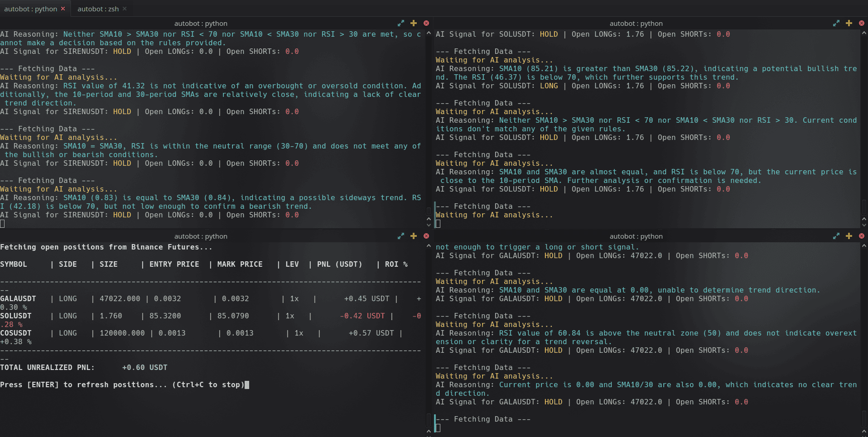The image size is (868, 437).
Task: Click the bottom-left pane title autobot : python
Action: (x=201, y=236)
